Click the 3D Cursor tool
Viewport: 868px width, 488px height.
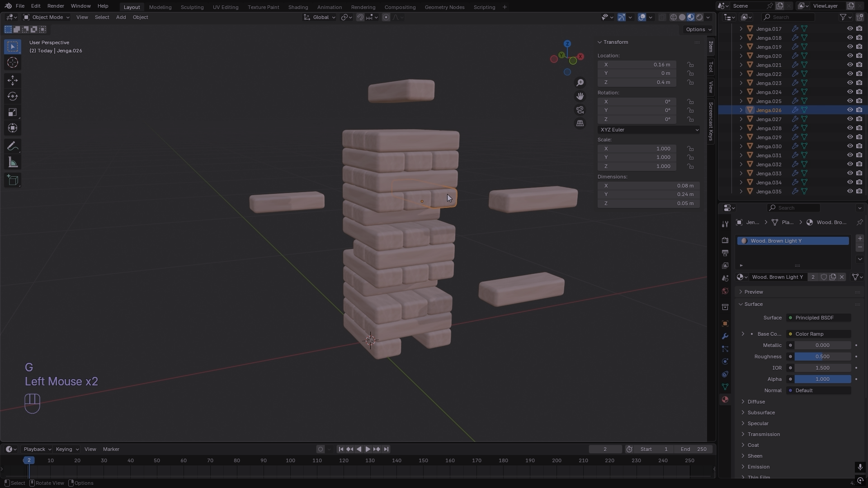point(13,62)
